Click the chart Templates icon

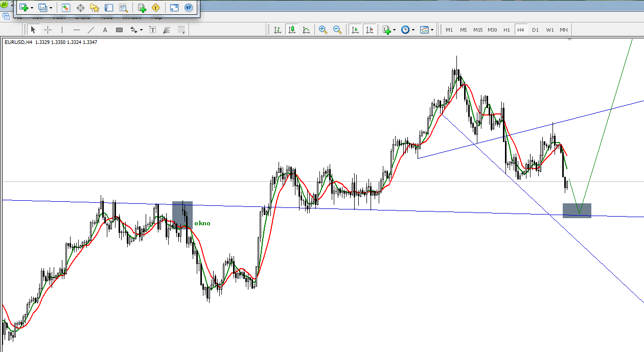(x=424, y=30)
